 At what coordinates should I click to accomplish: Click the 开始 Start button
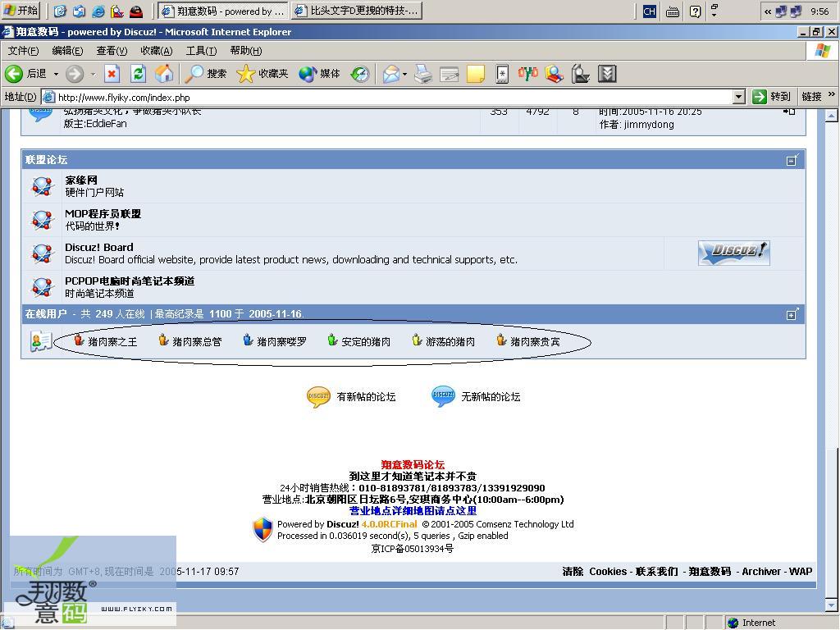coord(21,11)
